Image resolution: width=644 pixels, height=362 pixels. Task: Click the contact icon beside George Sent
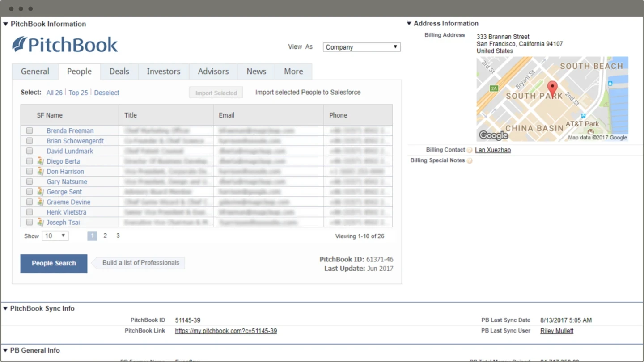click(x=40, y=192)
